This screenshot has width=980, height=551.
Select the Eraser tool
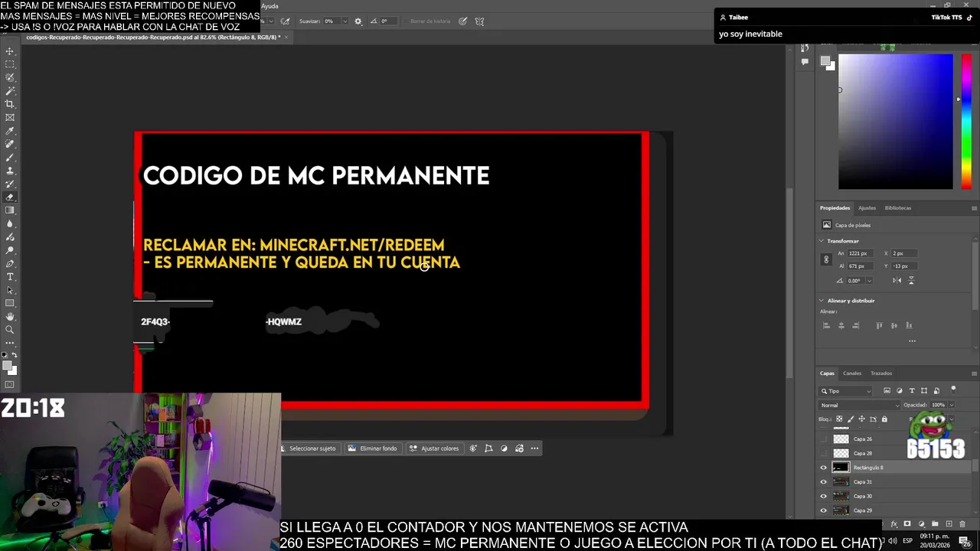click(10, 197)
